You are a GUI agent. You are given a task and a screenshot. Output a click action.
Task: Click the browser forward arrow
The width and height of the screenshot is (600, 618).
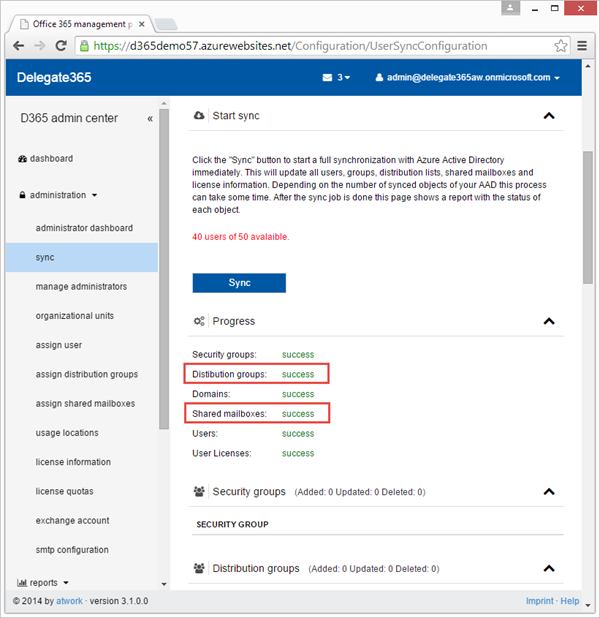pos(39,46)
